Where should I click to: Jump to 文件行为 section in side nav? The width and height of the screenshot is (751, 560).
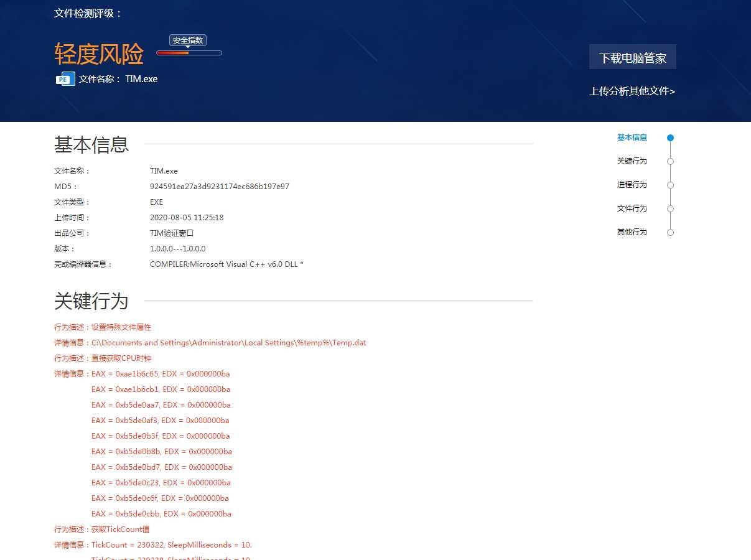pos(632,208)
